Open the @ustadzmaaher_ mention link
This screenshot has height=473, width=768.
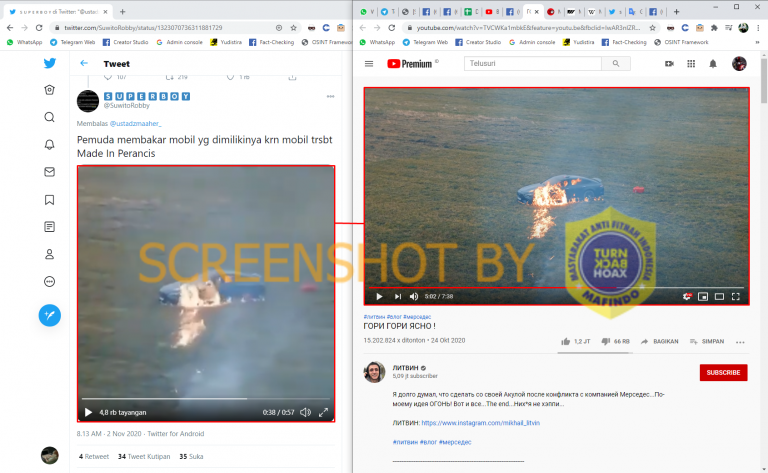point(136,123)
